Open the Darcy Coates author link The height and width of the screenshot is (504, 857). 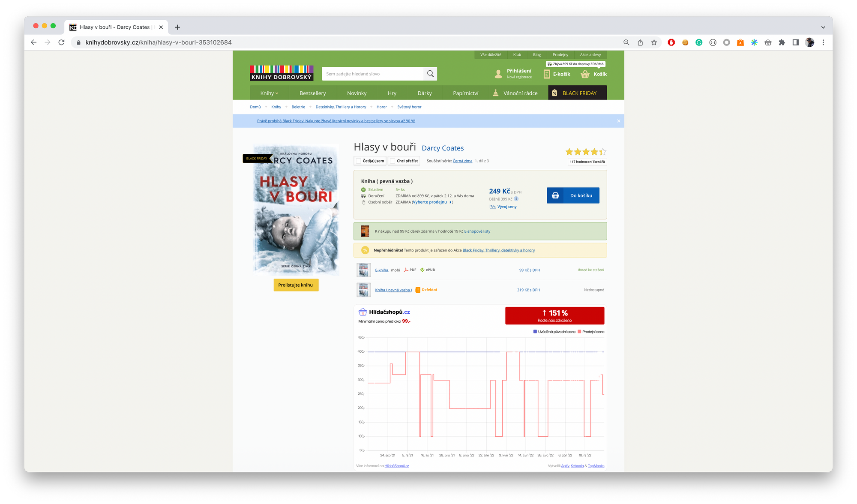(x=443, y=148)
